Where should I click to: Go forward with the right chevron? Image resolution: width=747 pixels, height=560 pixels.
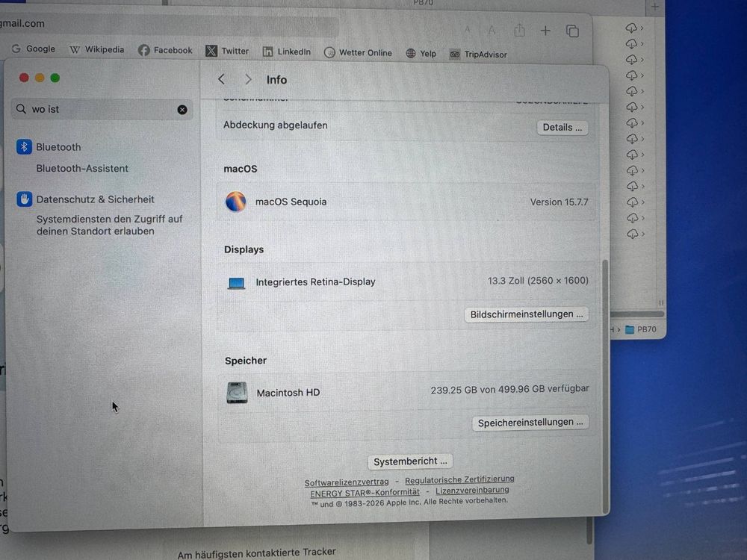(x=248, y=80)
